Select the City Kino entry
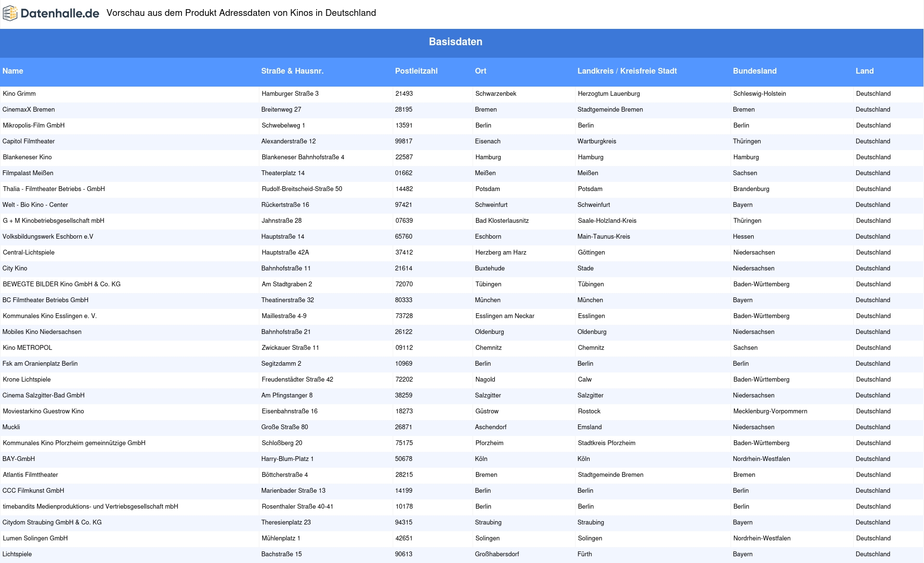The width and height of the screenshot is (924, 563). (x=15, y=269)
